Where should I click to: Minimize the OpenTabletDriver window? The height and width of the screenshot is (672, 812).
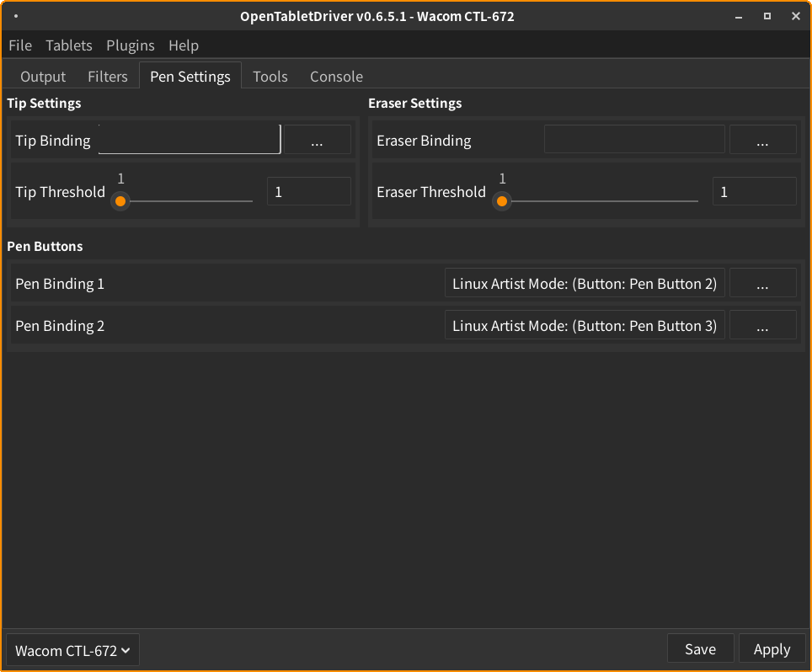coord(739,17)
